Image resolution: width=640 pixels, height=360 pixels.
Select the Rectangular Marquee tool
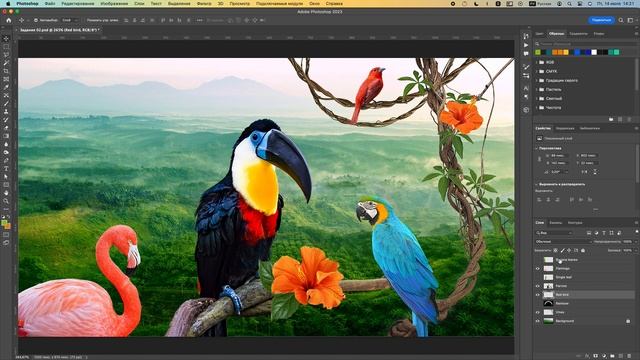[6, 47]
